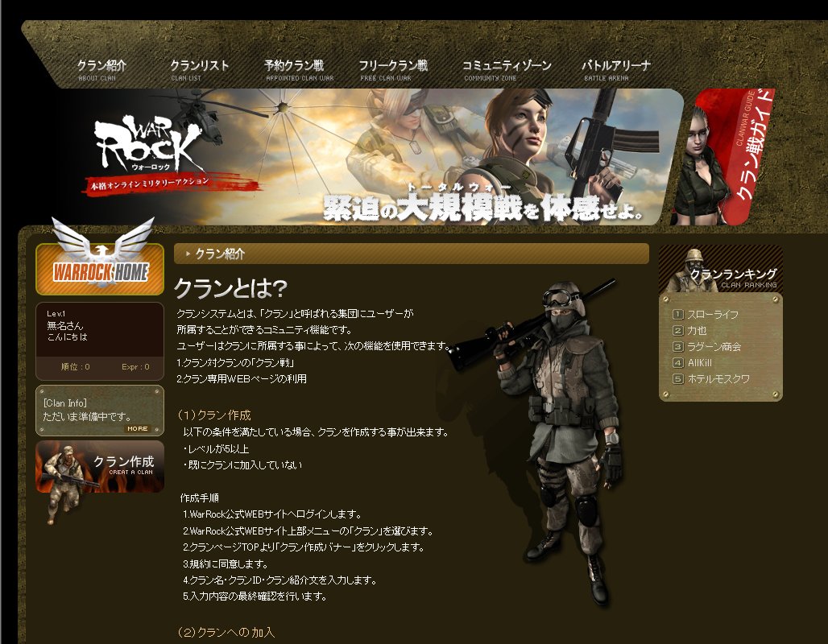Click the Lev.1 level text
This screenshot has height=644, width=828.
tap(56, 314)
